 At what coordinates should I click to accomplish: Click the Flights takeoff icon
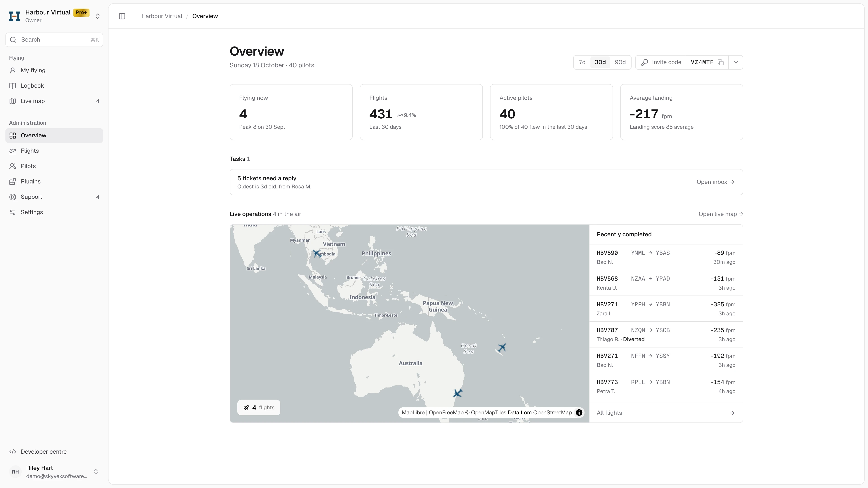click(13, 151)
